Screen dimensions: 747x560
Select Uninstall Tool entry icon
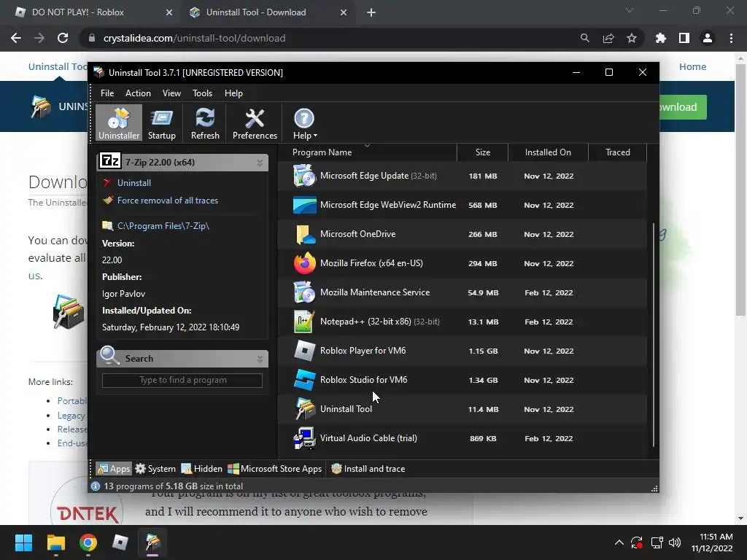(304, 409)
